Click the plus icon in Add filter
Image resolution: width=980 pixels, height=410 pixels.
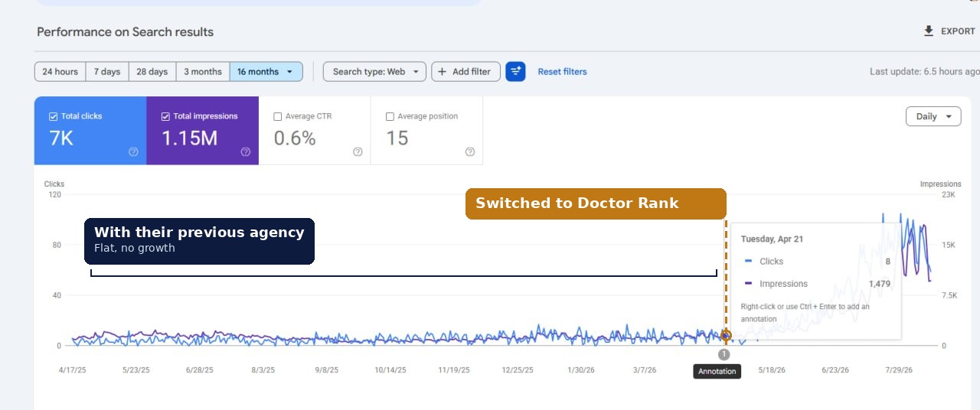pyautogui.click(x=442, y=72)
